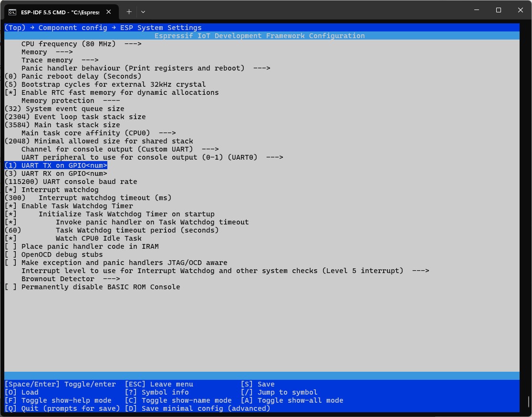Select Bootstrap cycles for external 32kHz crystal
Screen dimensions: 532x417
[x=105, y=84]
